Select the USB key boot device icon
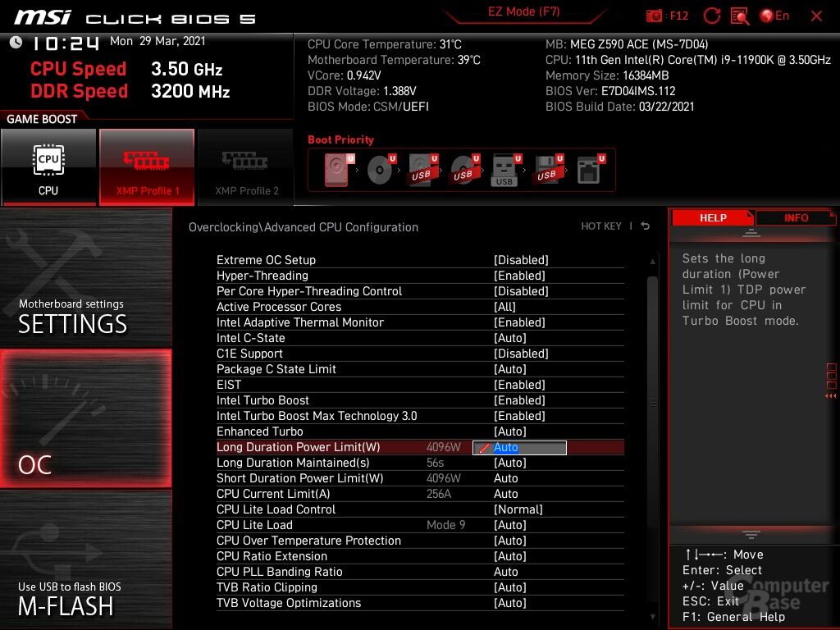The width and height of the screenshot is (840, 630). 505,170
